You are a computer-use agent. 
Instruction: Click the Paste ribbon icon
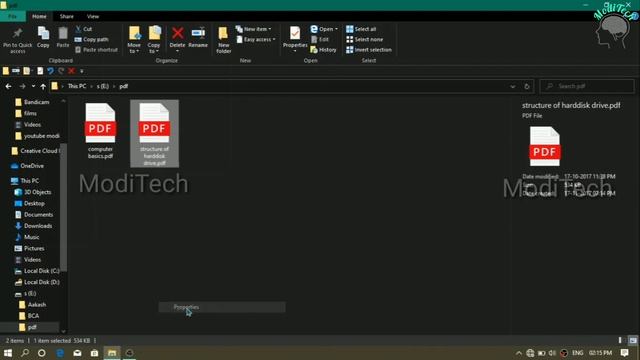(x=63, y=37)
